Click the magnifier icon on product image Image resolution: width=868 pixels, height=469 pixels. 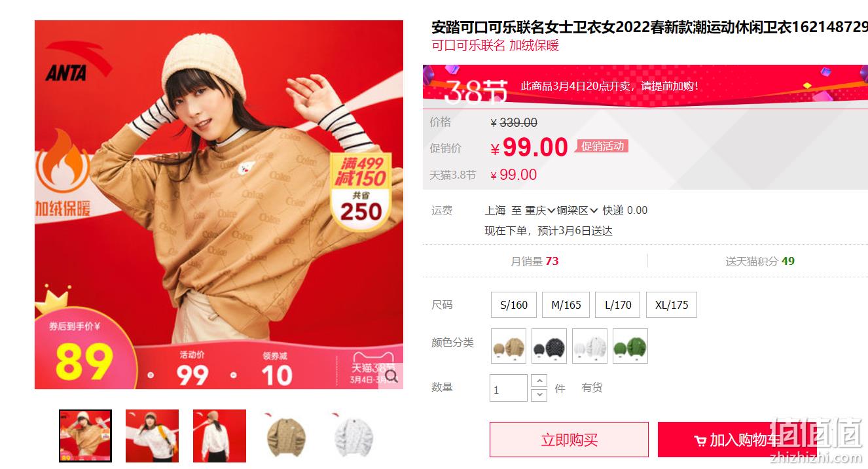(x=391, y=375)
